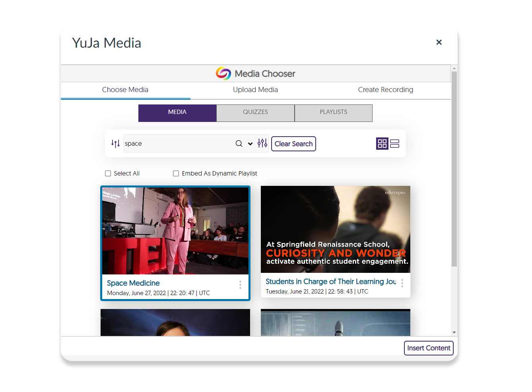Open kebab menu on Students in Charge video
The height and width of the screenshot is (392, 532).
point(402,283)
